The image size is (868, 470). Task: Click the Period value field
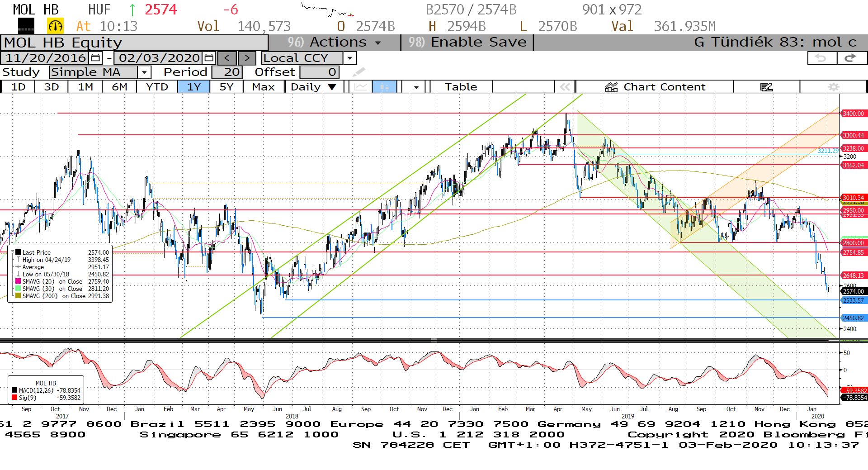point(227,72)
